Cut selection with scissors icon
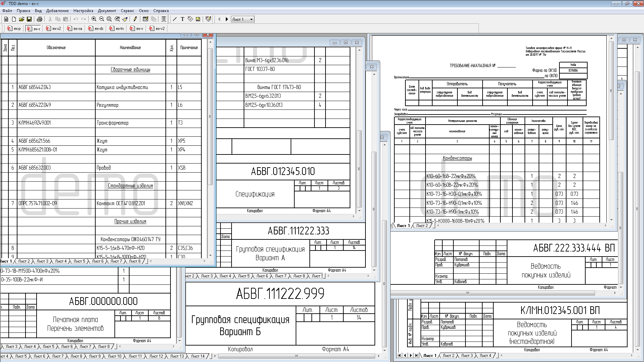The height and width of the screenshot is (362, 644). (50, 19)
